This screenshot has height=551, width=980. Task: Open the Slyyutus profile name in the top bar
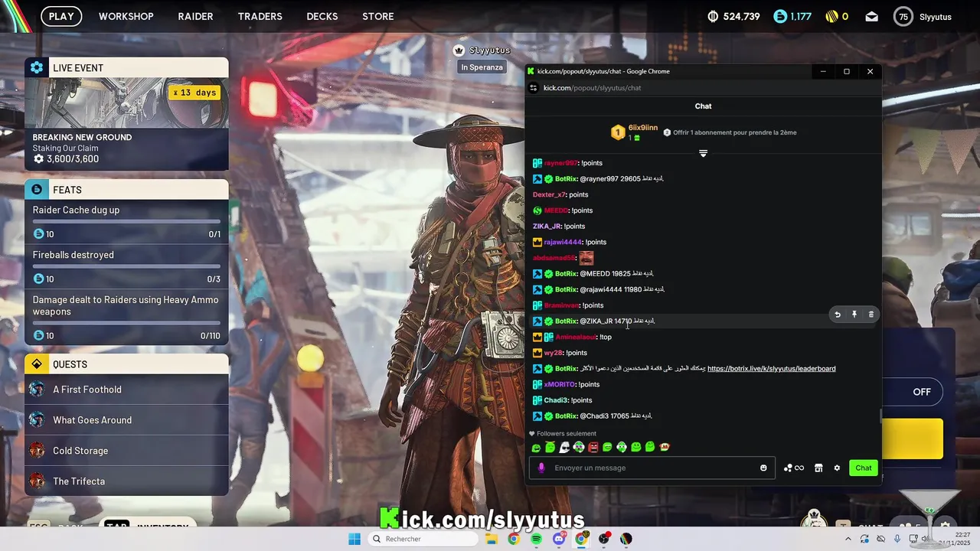936,17
